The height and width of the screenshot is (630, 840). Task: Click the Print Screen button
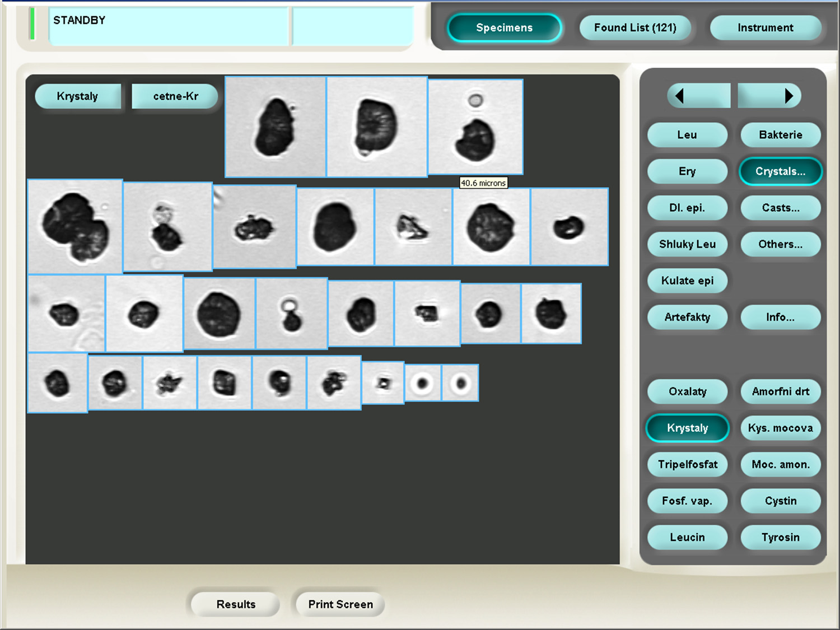click(x=340, y=604)
